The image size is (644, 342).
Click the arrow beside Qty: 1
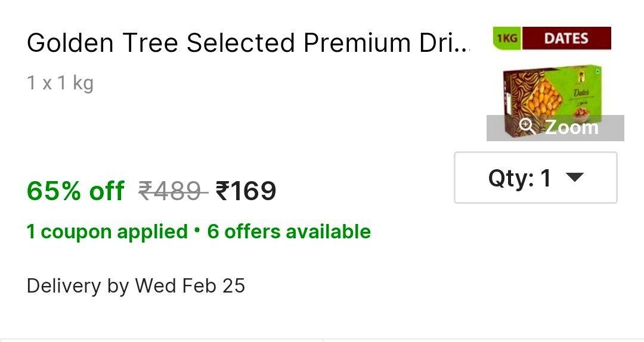coord(574,178)
